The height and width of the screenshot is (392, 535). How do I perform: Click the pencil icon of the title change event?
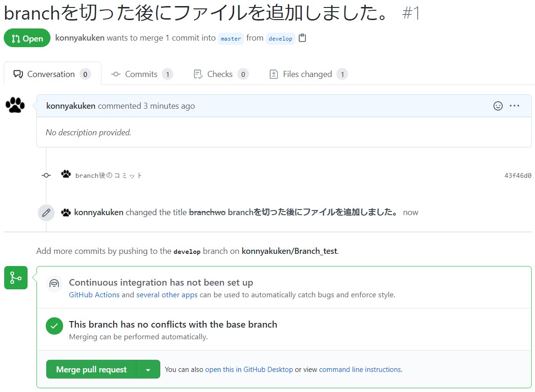pyautogui.click(x=46, y=213)
